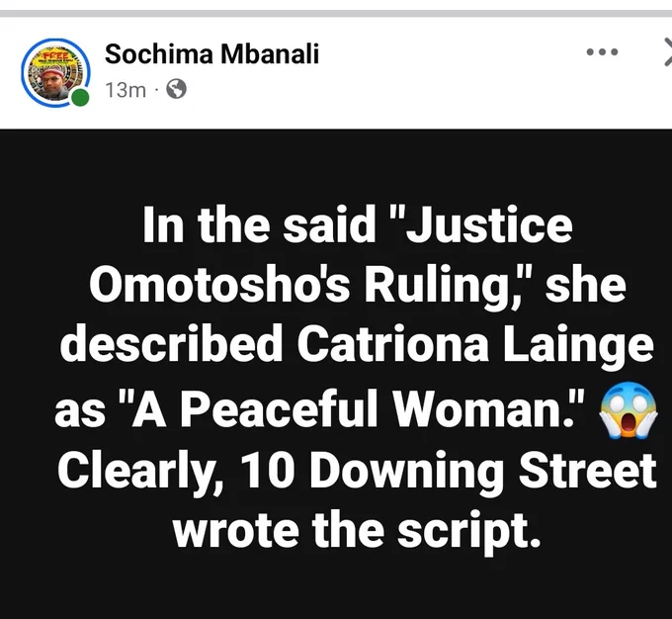
Task: Click the gray divider bar above the post
Action: pos(336,14)
